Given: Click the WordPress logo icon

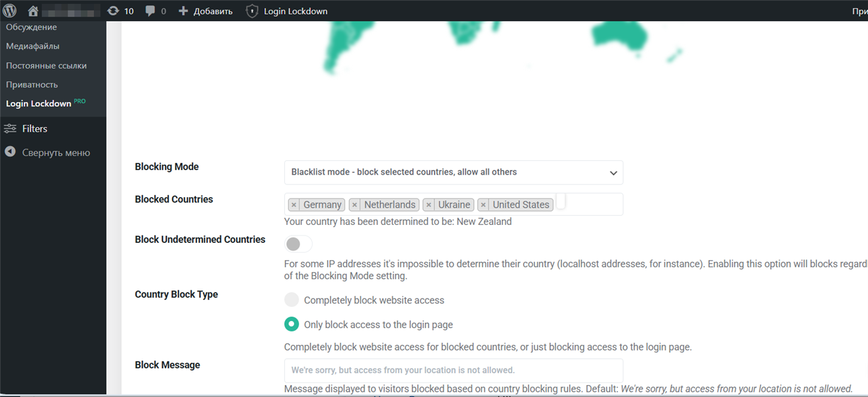Looking at the screenshot, I should pyautogui.click(x=10, y=11).
